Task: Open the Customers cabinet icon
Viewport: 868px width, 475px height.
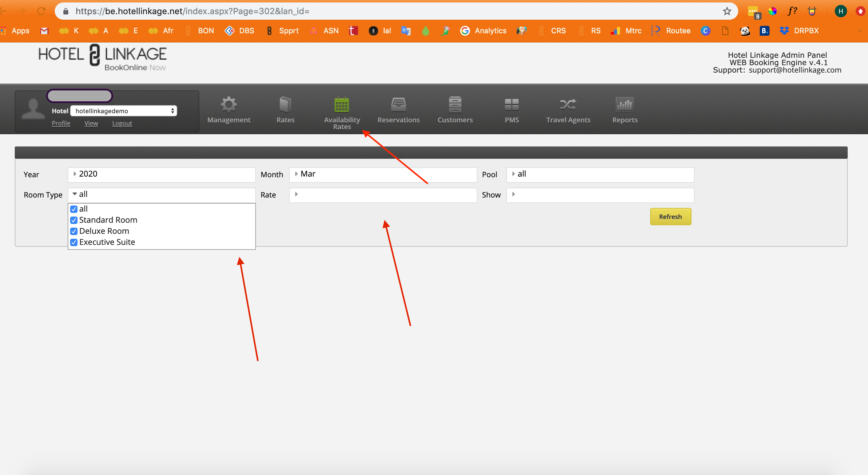Action: point(455,105)
